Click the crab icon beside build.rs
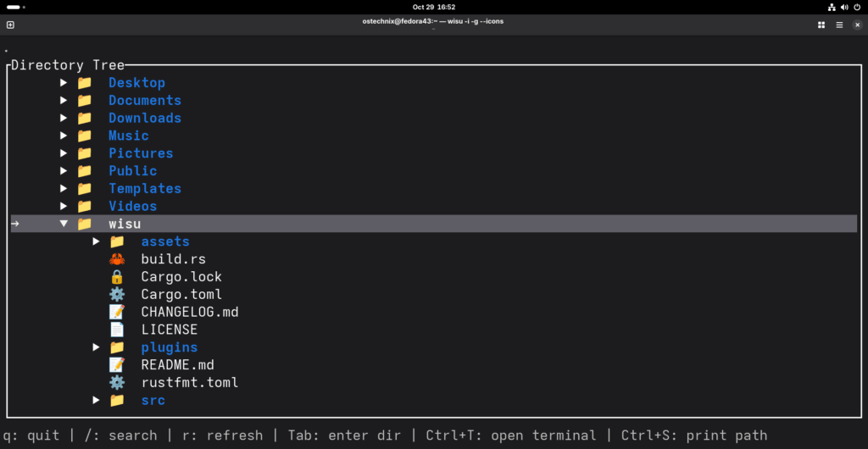The image size is (868, 449). coord(117,259)
